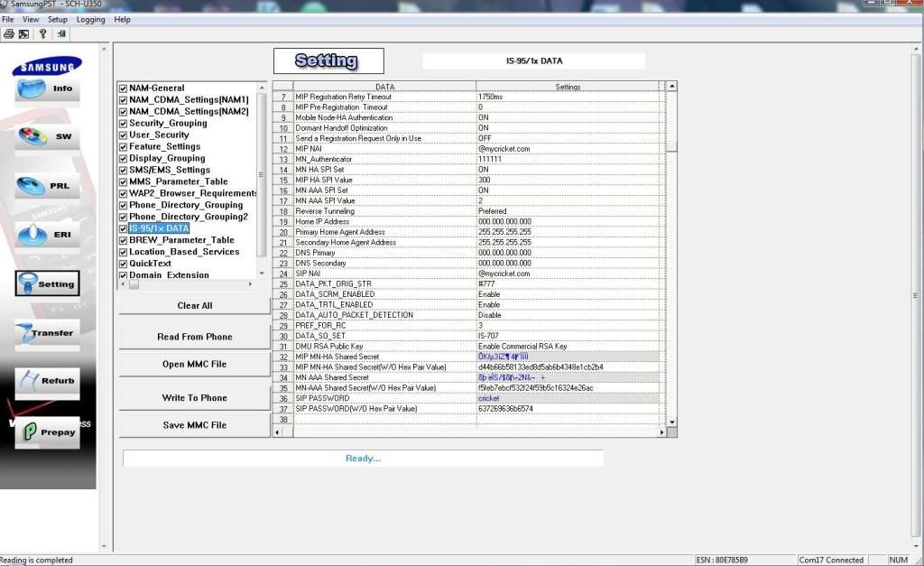Toggle the MMS_Parameter_Table checkbox
924x566 pixels.
(123, 182)
